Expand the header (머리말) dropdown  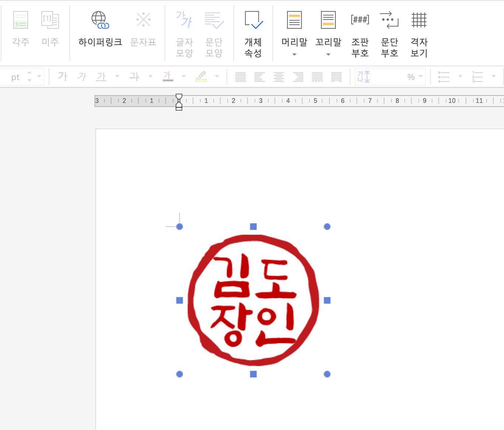[x=294, y=54]
